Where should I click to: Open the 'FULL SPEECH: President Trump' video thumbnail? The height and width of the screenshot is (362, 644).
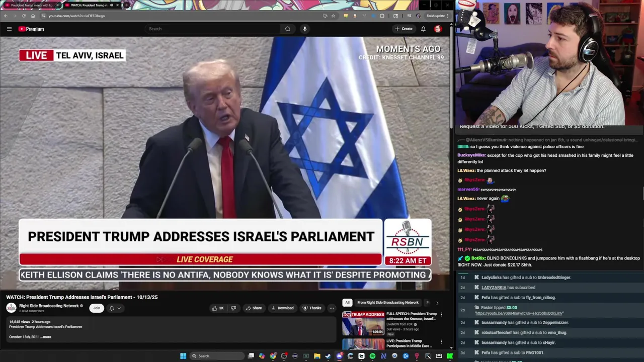[363, 323]
